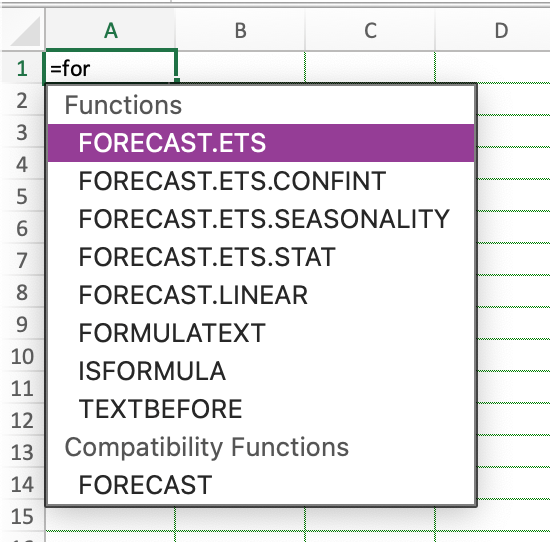Choose TEXTBEFORE function suggestion
This screenshot has width=550, height=542.
click(x=261, y=409)
